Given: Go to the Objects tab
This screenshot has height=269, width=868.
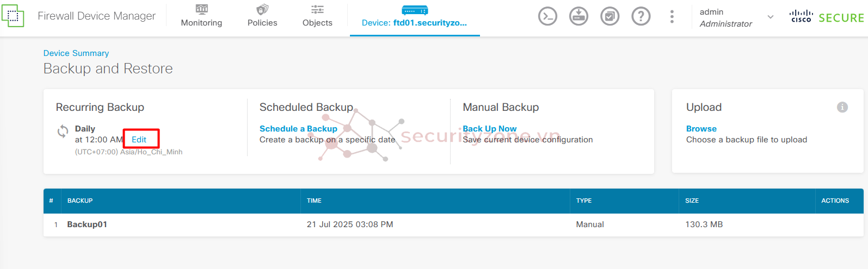Looking at the screenshot, I should coord(317,17).
